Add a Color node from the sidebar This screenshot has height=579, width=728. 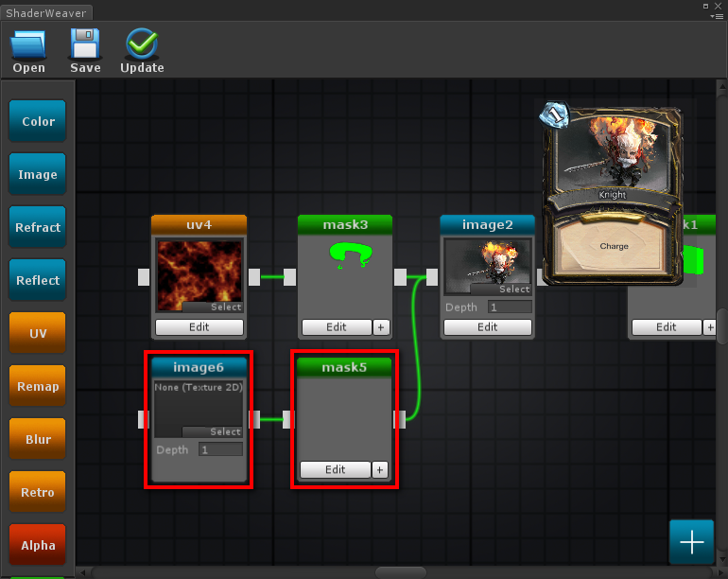[38, 121]
